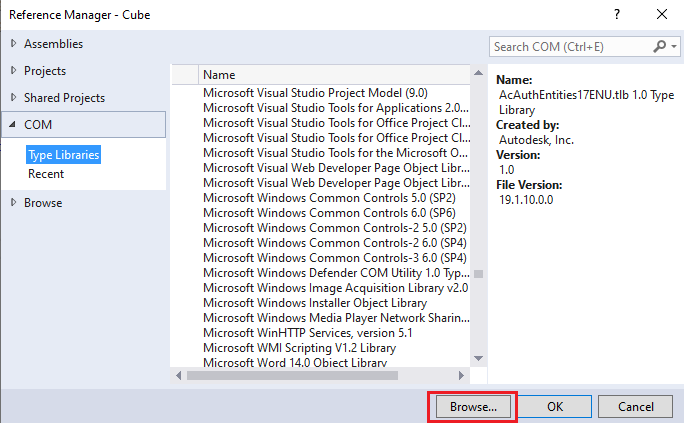Select the Projects category

pyautogui.click(x=45, y=71)
